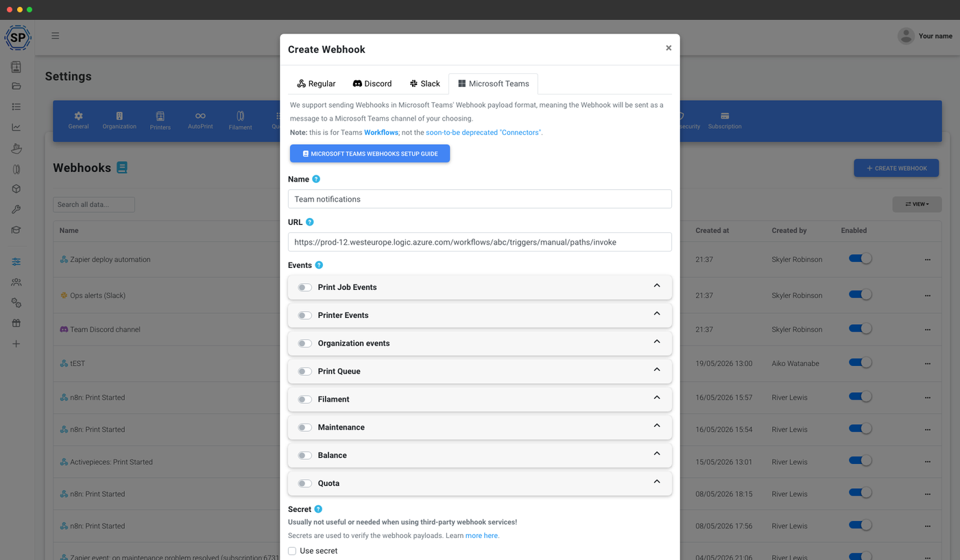Open the gears sidebar icon
This screenshot has width=960, height=560.
tap(16, 303)
